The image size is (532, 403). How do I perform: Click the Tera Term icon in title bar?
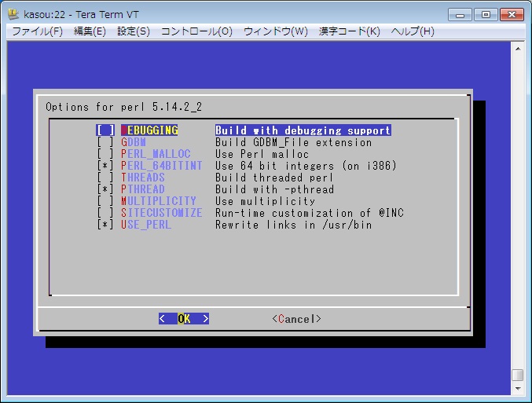[x=13, y=14]
